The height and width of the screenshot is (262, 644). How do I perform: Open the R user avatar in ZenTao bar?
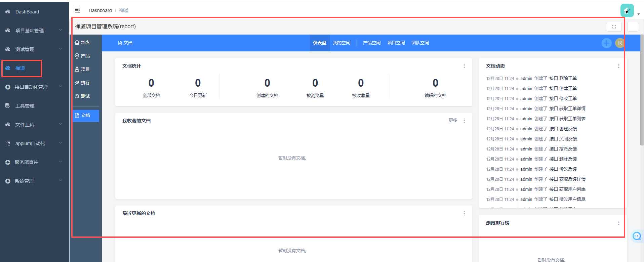620,43
